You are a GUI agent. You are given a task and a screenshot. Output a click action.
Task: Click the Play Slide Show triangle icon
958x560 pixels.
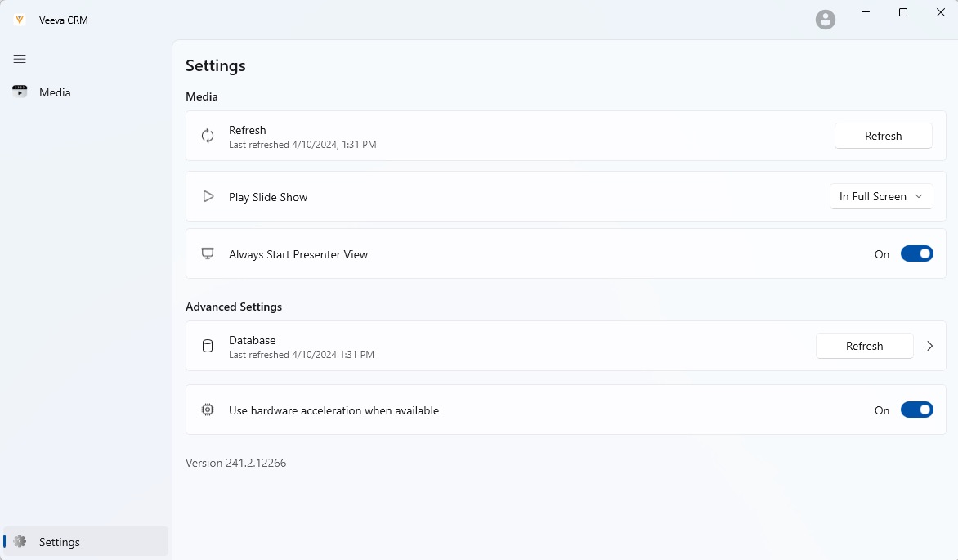pyautogui.click(x=208, y=197)
